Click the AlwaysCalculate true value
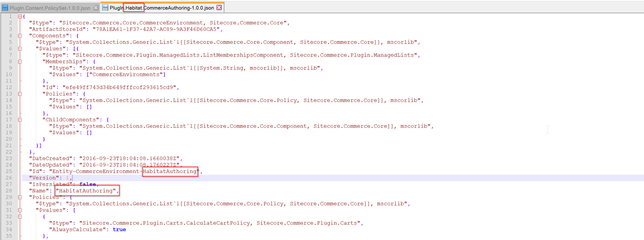 pyautogui.click(x=119, y=230)
